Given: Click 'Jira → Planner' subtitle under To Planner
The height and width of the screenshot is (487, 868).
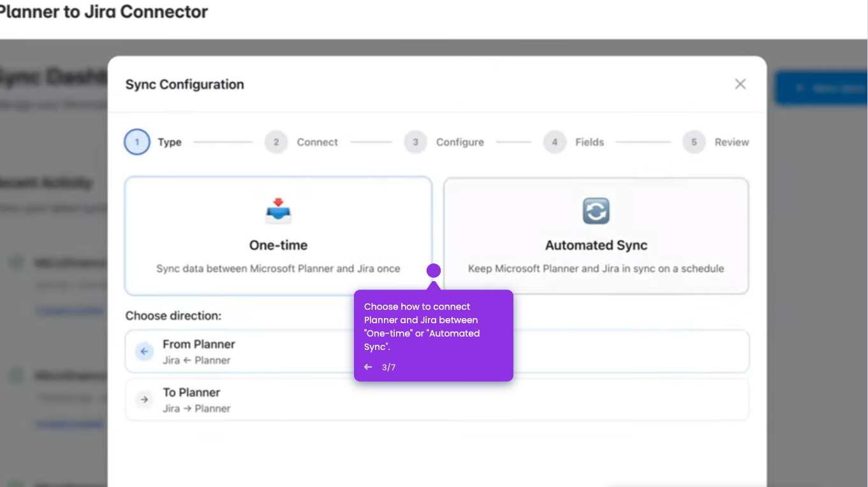Looking at the screenshot, I should 196,409.
